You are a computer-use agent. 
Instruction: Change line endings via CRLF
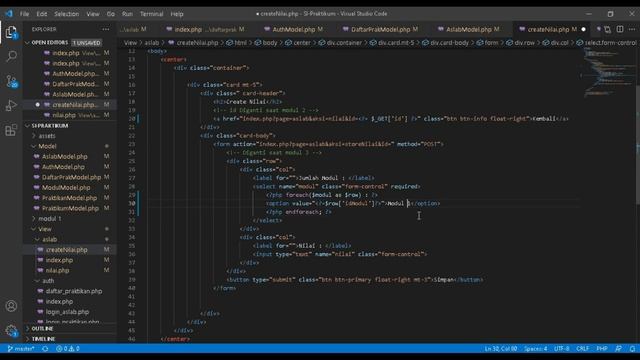click(582, 349)
